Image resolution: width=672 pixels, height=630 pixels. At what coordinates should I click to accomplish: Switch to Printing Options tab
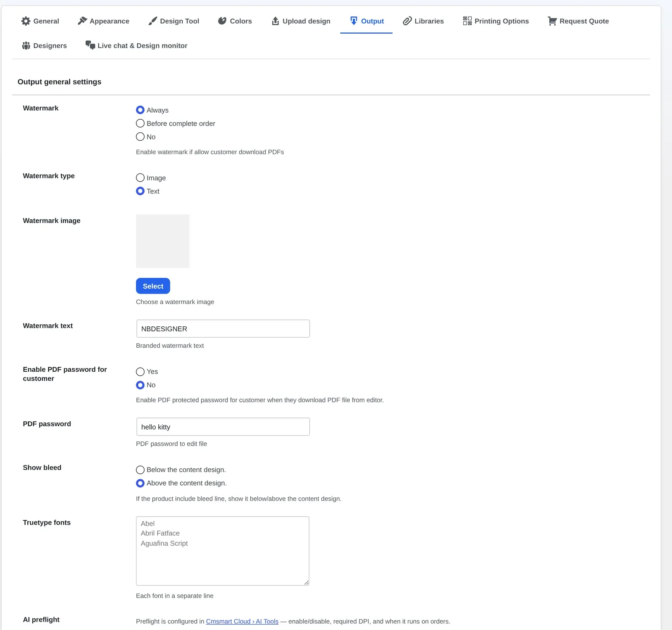pyautogui.click(x=496, y=21)
